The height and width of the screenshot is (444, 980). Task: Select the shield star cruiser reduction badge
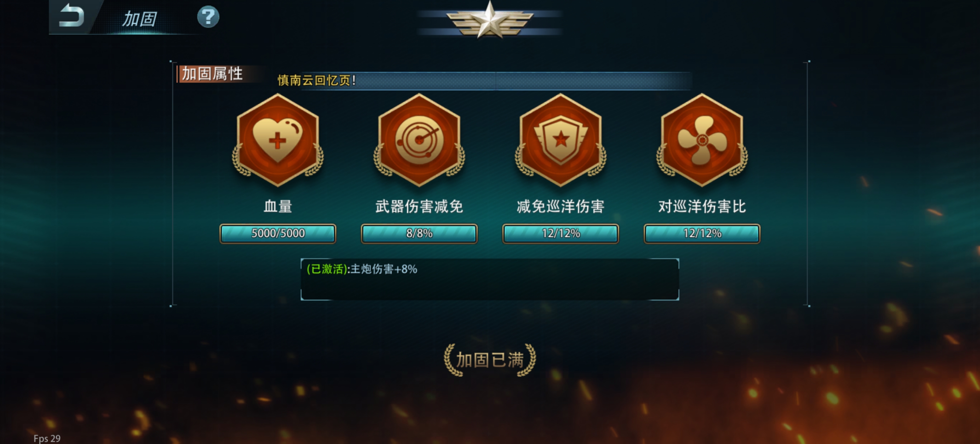pos(560,140)
